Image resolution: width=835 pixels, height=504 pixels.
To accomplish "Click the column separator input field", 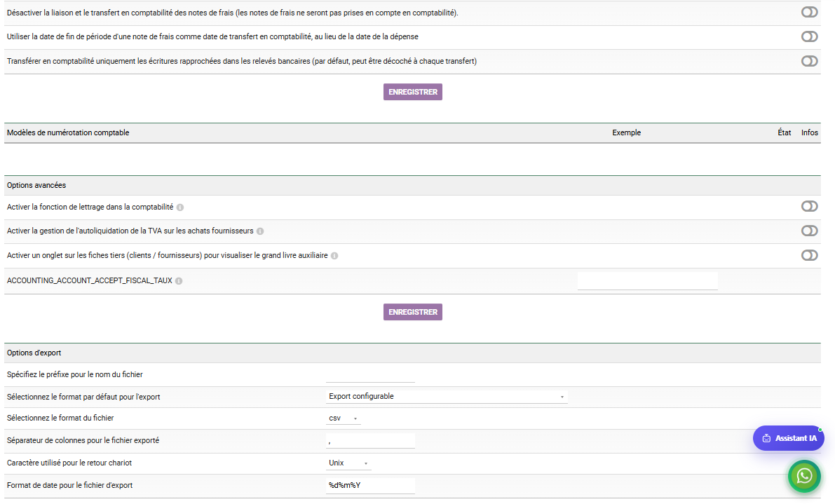I will pos(370,441).
